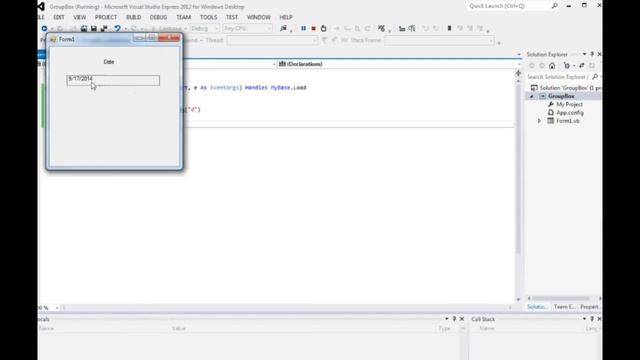This screenshot has width=640, height=360.
Task: Open the EDIT menu
Action: [59, 17]
